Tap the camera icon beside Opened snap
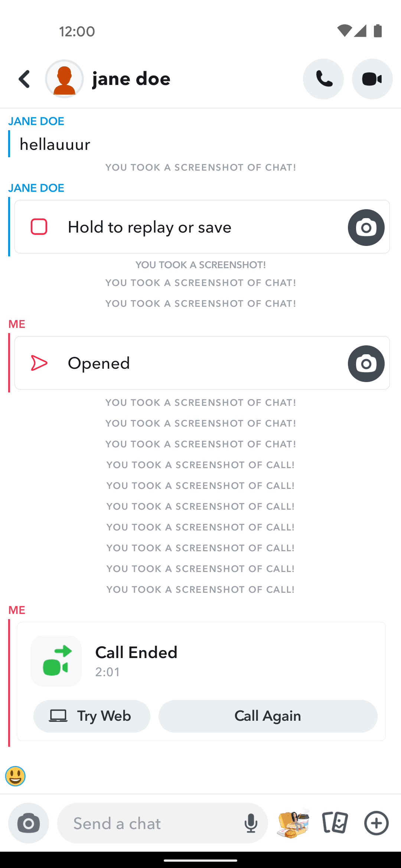This screenshot has width=401, height=868. (x=366, y=364)
